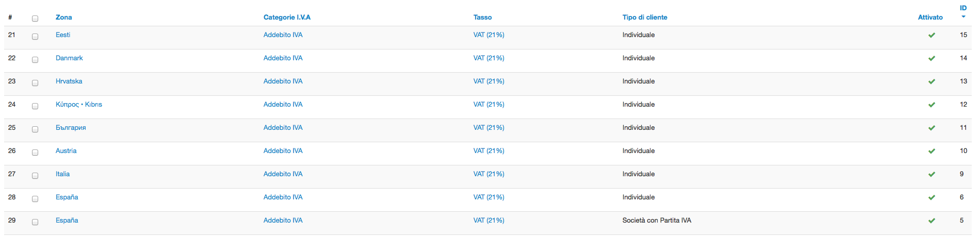Toggle activated checkmark for Eesti row

(x=932, y=36)
